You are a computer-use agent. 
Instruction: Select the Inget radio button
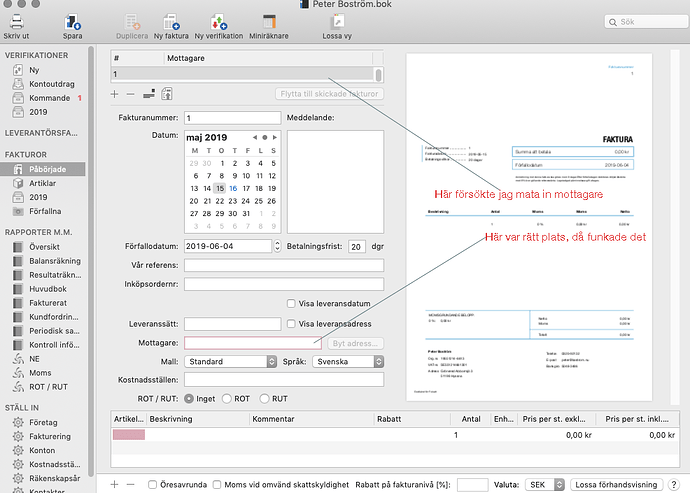click(189, 398)
